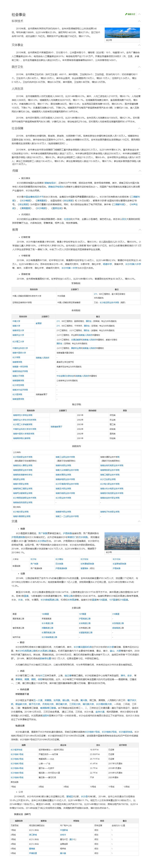This screenshot has width=153, height=868.
Task: Open 中南大学 in the 本科院校 table
Action: click(x=16, y=321)
